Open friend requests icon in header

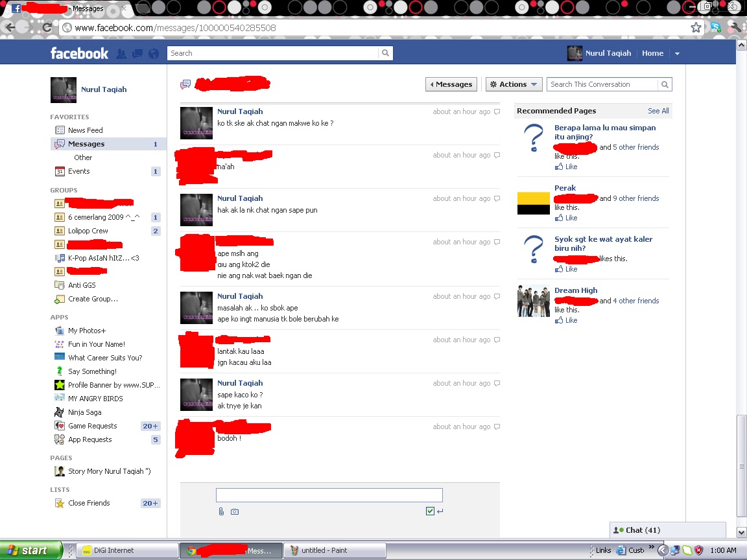click(121, 54)
